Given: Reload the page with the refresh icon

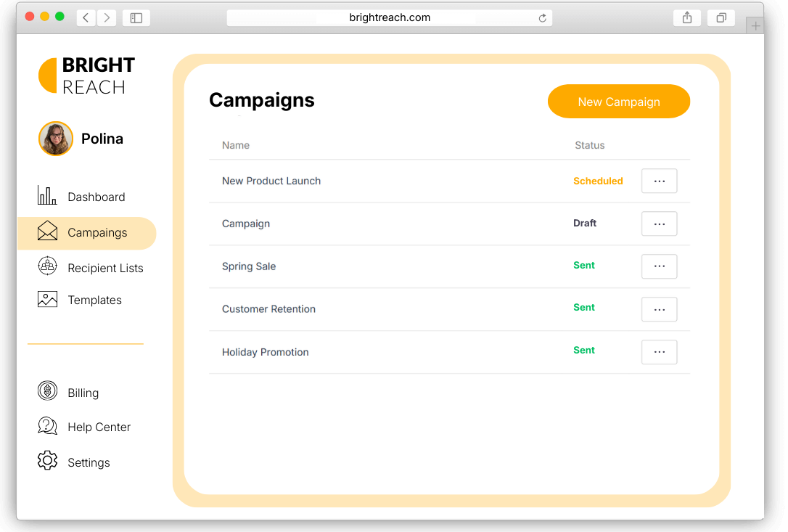Looking at the screenshot, I should [542, 17].
